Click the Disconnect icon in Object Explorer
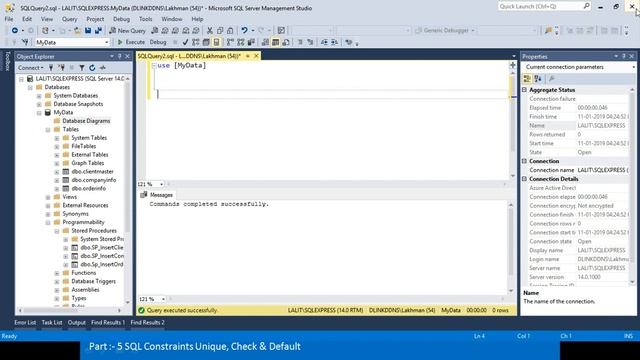The width and height of the screenshot is (640, 360). coord(61,68)
